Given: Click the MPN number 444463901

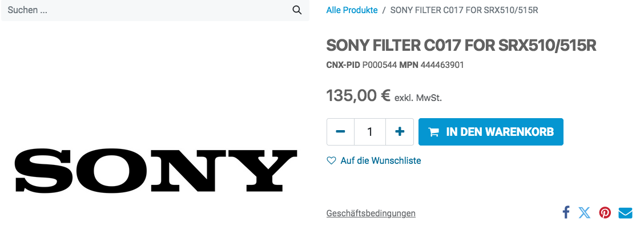Looking at the screenshot, I should click(442, 65).
